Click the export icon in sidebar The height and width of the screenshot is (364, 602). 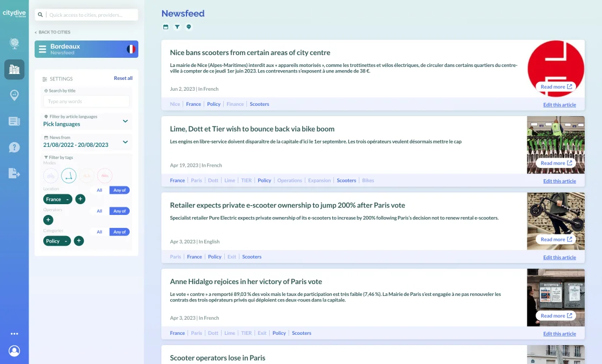[14, 173]
